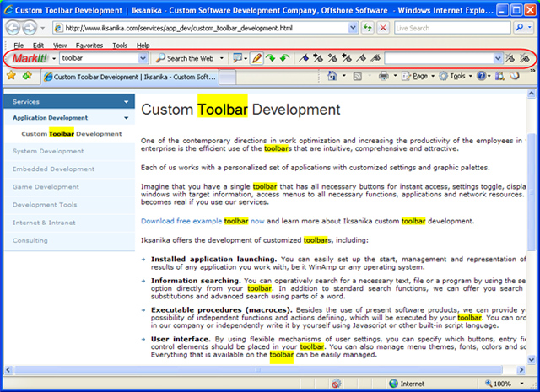Click the Home icon in command bar
This screenshot has height=392, width=540.
(332, 76)
